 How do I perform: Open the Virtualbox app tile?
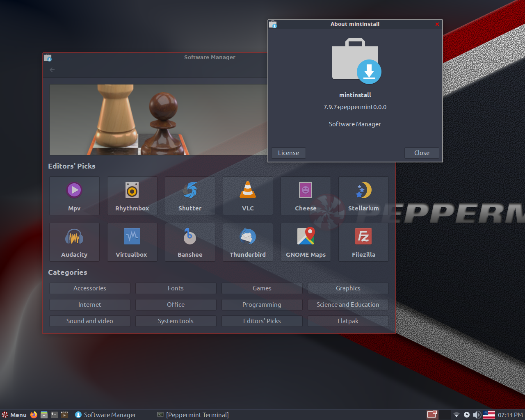tap(132, 242)
